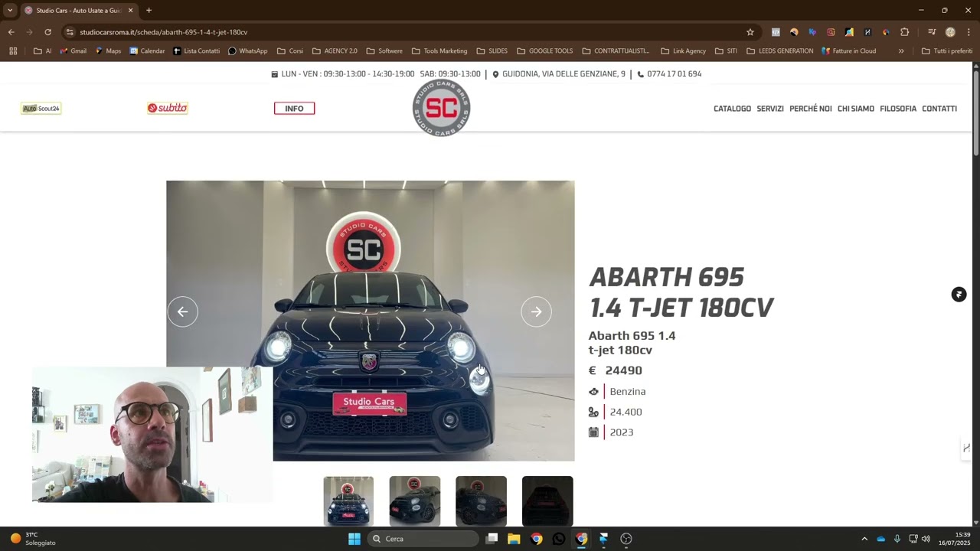
Task: Open the Chrome profile avatar
Action: click(x=950, y=32)
